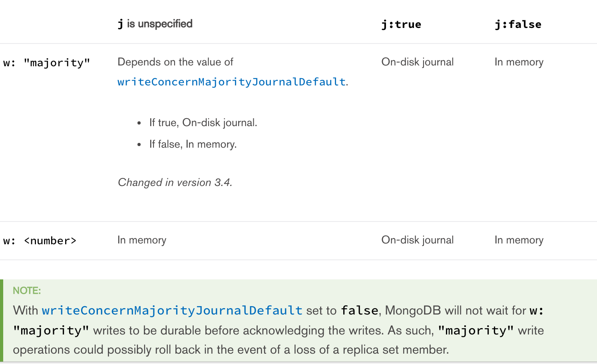Click "On-disk journal" in the majority row
Screen dimensions: 597x364
coord(417,62)
